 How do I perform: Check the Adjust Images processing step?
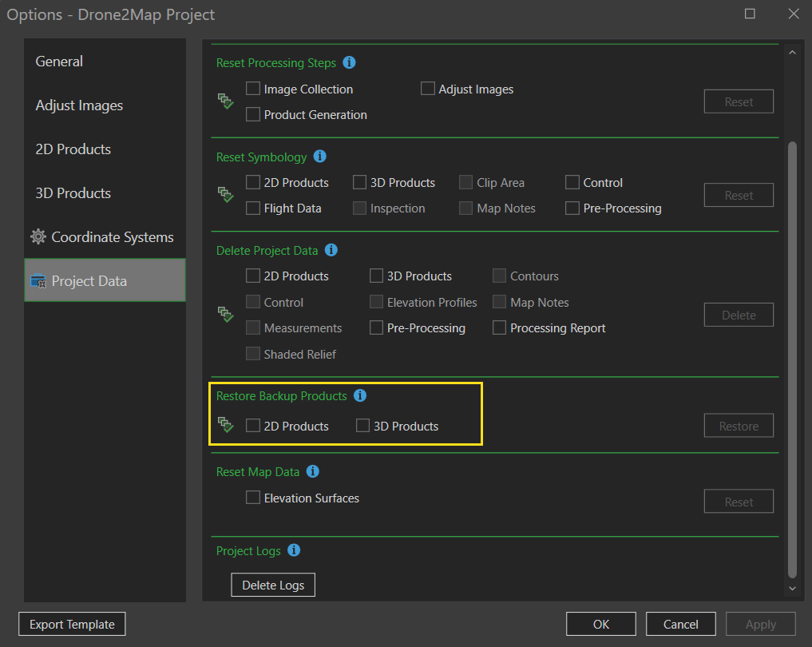[x=428, y=89]
